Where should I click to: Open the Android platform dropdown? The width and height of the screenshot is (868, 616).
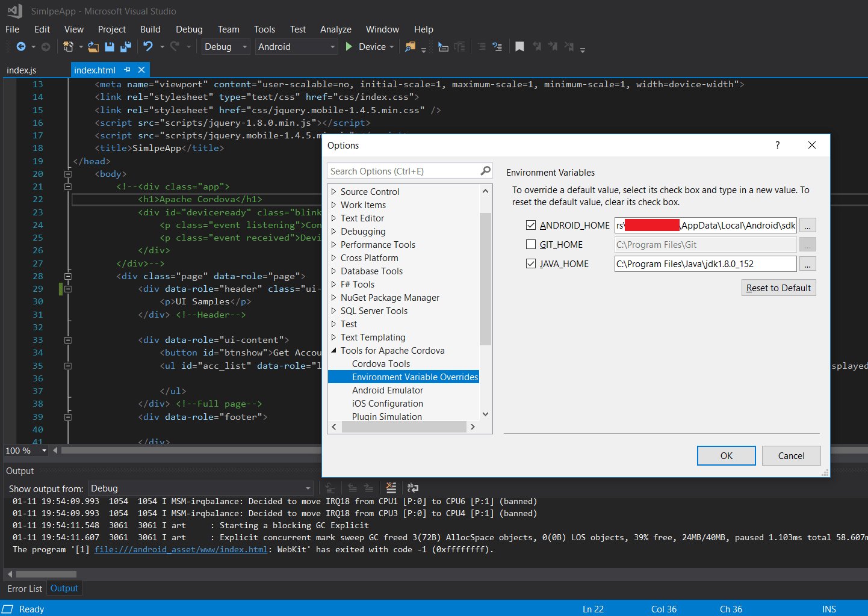[x=296, y=47]
